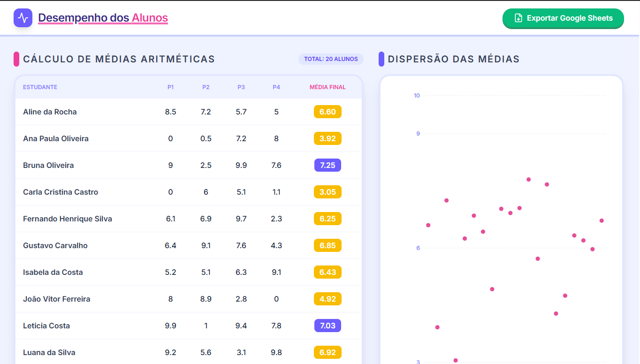Select student Bruna Oliveira

coord(48,165)
